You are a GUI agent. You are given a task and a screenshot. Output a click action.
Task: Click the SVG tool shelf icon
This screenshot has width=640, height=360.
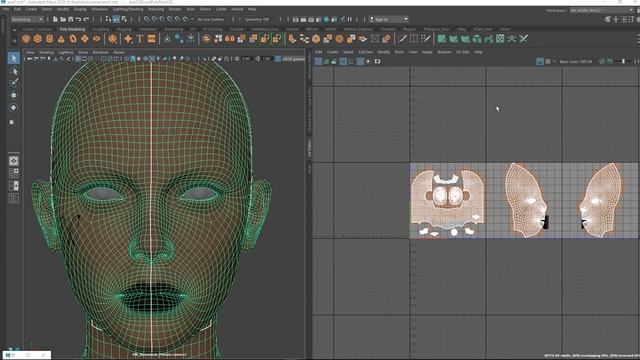pos(151,39)
